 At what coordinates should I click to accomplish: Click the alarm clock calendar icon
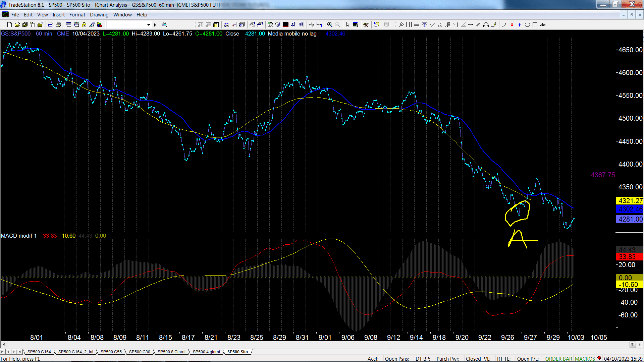point(270,25)
